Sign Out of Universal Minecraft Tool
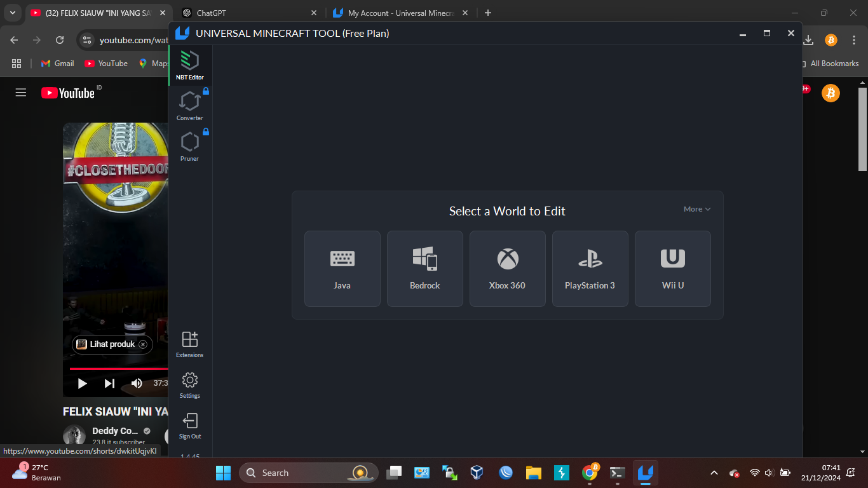The image size is (868, 488). [x=190, y=425]
